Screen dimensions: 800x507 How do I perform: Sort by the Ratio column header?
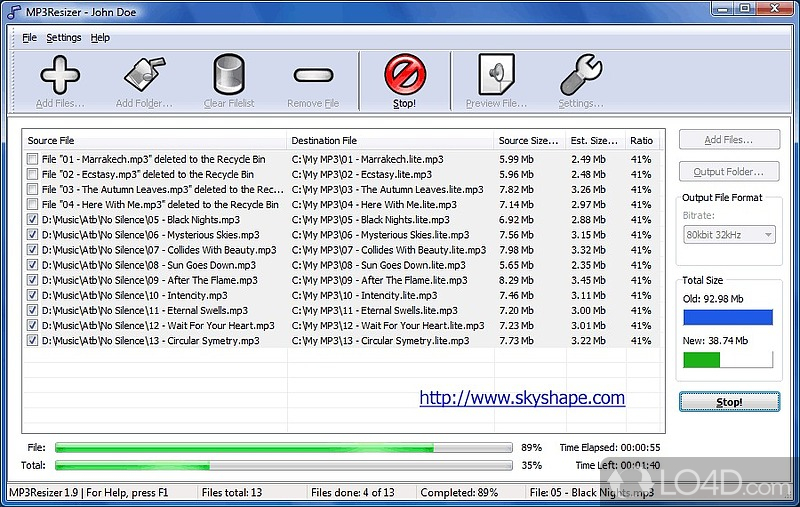point(641,141)
